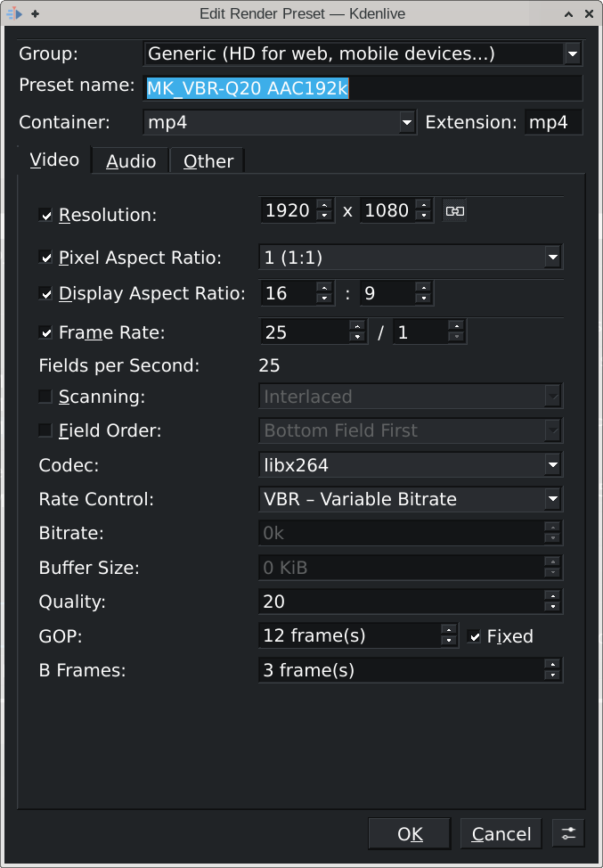The height and width of the screenshot is (868, 603).
Task: Open the Codec dropdown
Action: point(410,464)
